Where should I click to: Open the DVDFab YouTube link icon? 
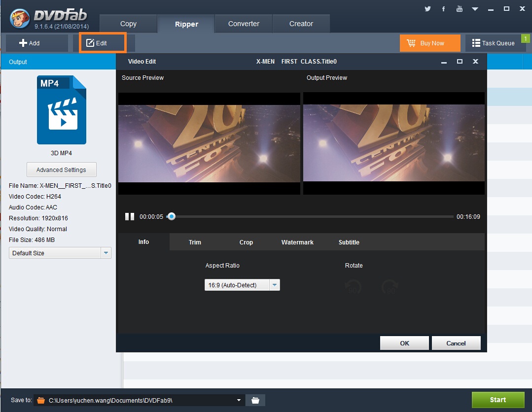point(460,9)
